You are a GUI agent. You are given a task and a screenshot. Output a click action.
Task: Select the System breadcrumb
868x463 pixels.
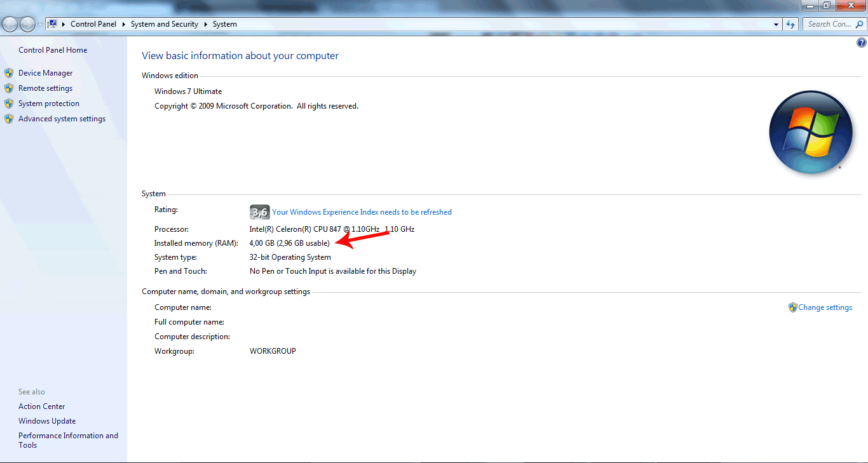[x=225, y=24]
